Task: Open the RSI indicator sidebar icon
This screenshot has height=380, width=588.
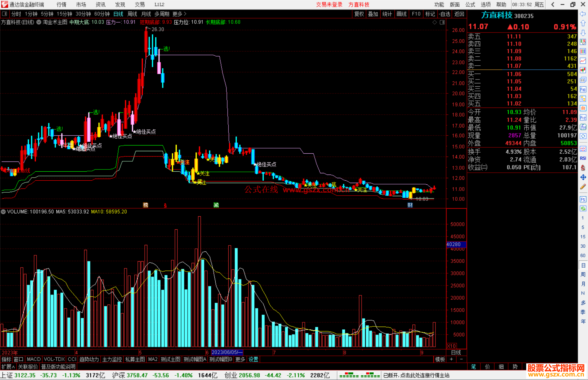Action: pos(583,158)
